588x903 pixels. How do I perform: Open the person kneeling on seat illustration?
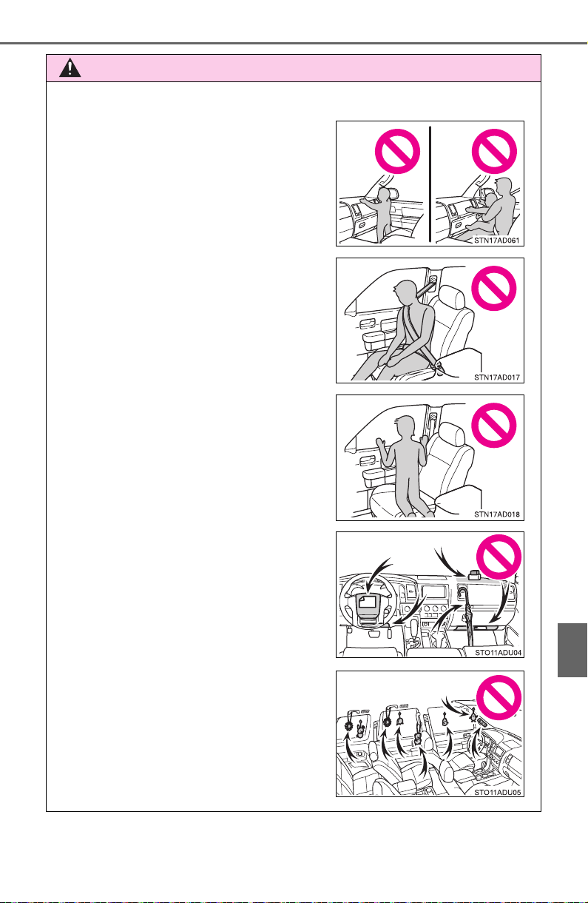(430, 457)
